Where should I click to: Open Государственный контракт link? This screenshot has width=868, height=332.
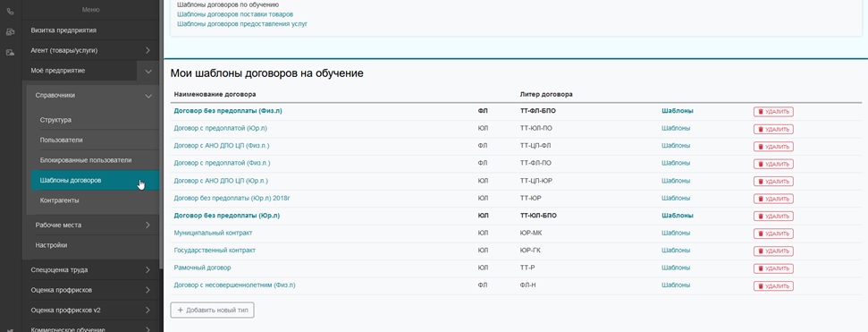point(215,250)
